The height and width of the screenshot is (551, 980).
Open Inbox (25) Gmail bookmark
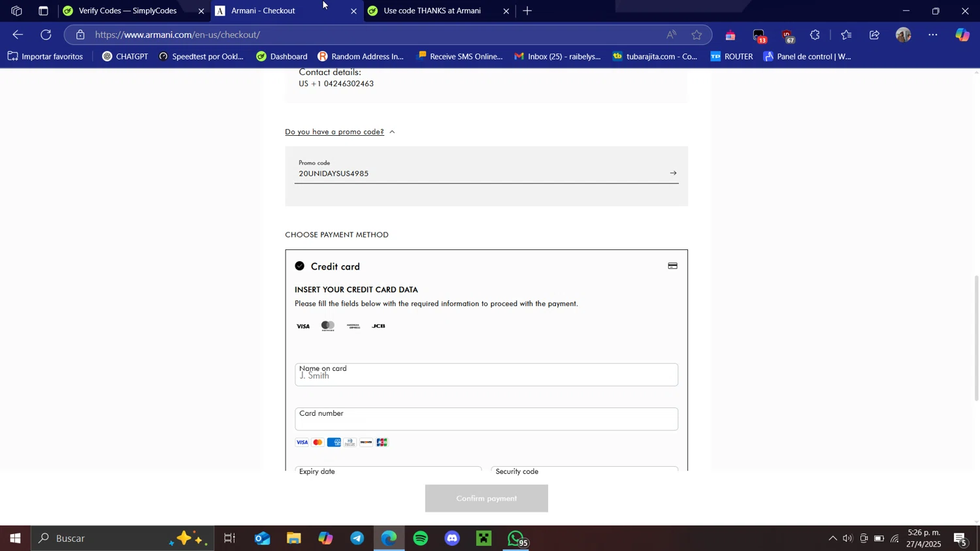(x=557, y=57)
